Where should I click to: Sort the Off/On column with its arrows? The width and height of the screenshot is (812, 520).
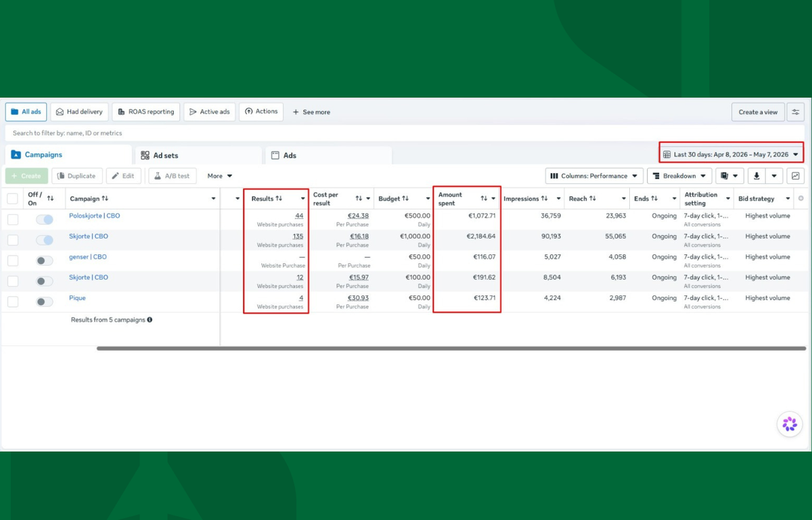click(51, 199)
